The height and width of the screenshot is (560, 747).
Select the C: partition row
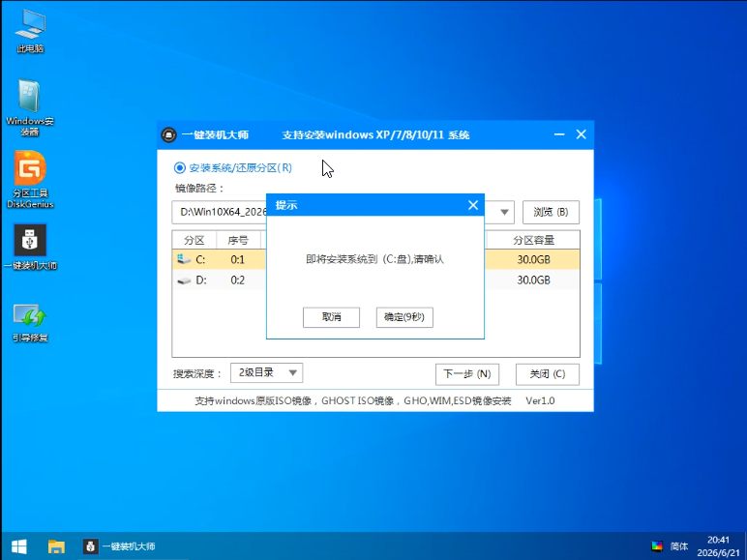click(x=375, y=259)
